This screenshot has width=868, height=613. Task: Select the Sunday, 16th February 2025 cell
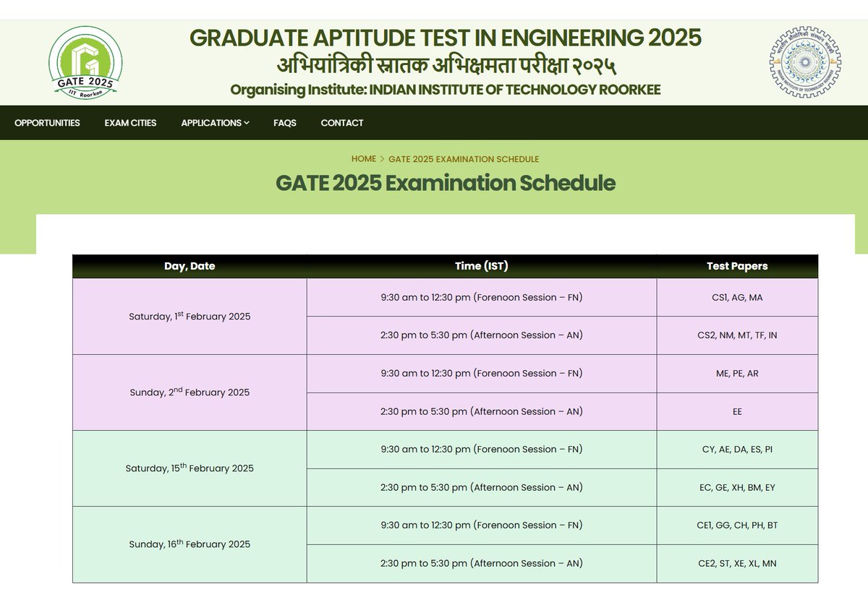click(x=190, y=544)
